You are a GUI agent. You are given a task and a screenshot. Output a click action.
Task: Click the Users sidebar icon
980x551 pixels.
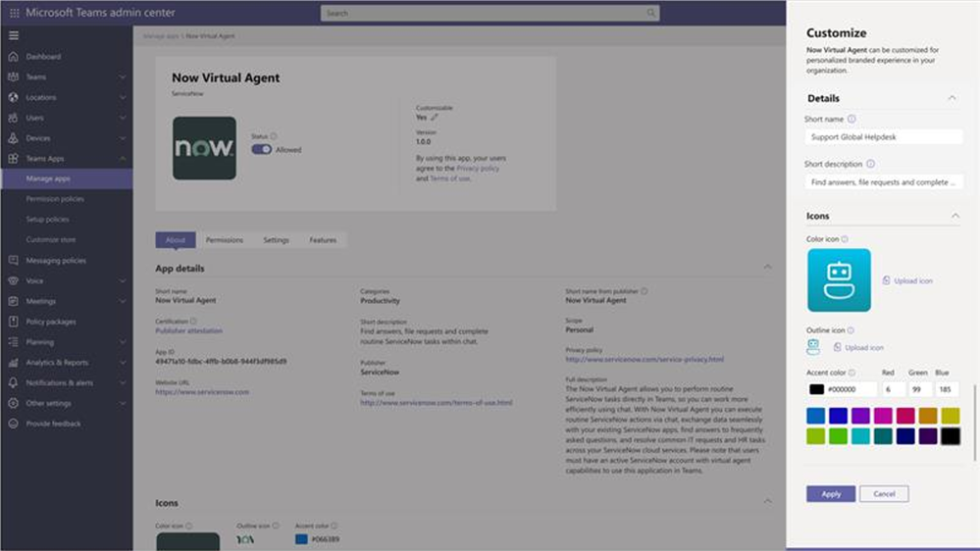13,118
